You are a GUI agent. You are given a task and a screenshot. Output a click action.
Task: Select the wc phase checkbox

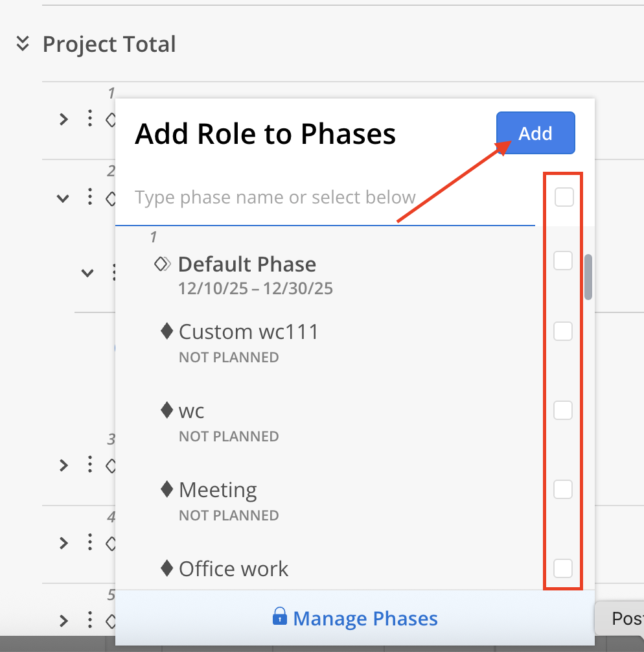[x=563, y=410]
